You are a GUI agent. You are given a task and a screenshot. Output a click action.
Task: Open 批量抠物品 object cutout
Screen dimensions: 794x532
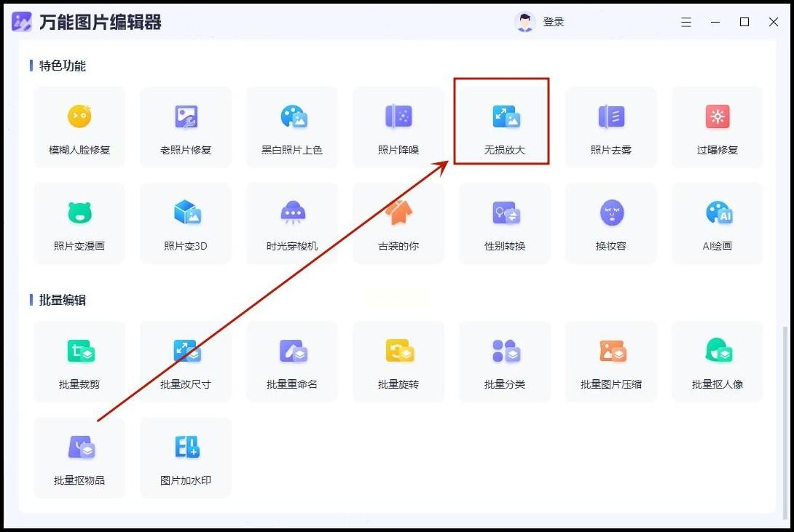pyautogui.click(x=79, y=458)
